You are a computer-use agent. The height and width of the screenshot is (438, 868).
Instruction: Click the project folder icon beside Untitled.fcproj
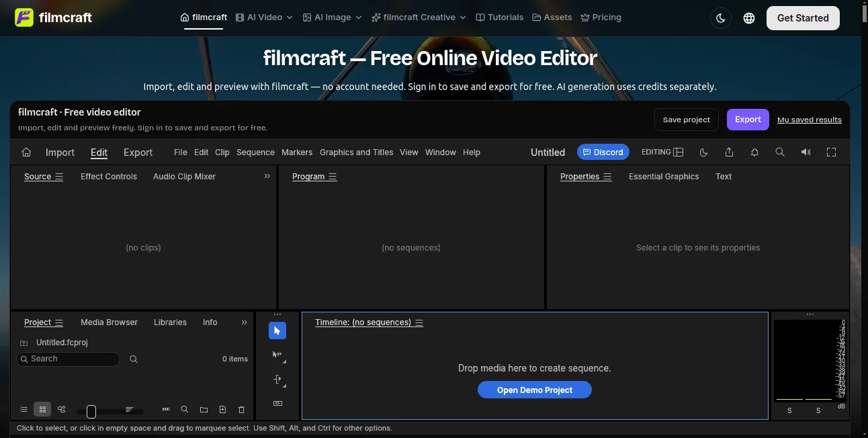(x=24, y=343)
